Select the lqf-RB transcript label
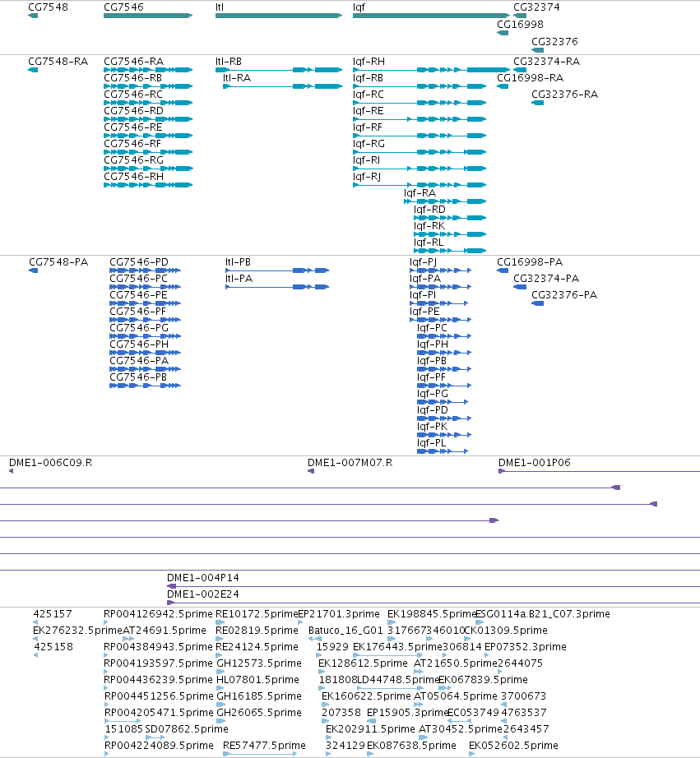The height and width of the screenshot is (758, 700). [x=368, y=78]
